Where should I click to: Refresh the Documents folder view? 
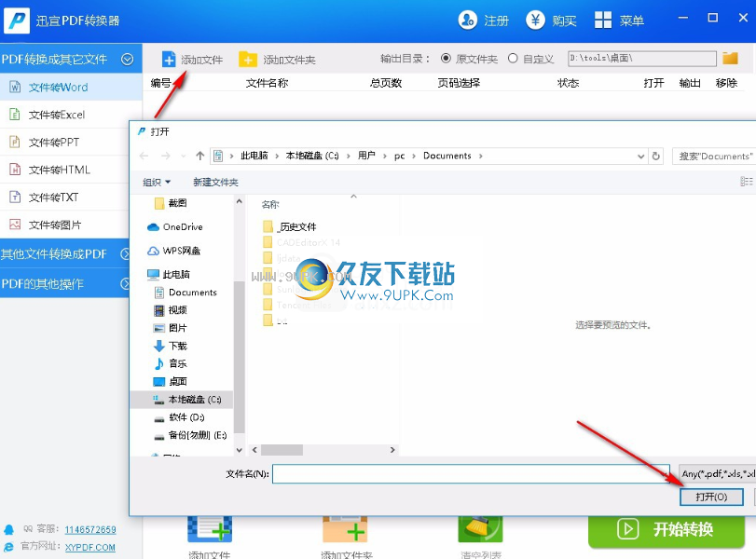[x=655, y=157]
